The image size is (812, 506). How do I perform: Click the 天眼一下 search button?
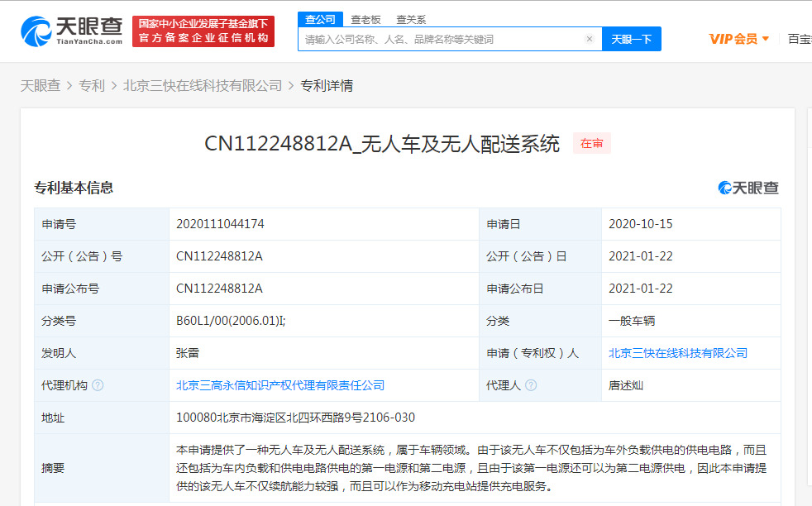click(x=631, y=39)
